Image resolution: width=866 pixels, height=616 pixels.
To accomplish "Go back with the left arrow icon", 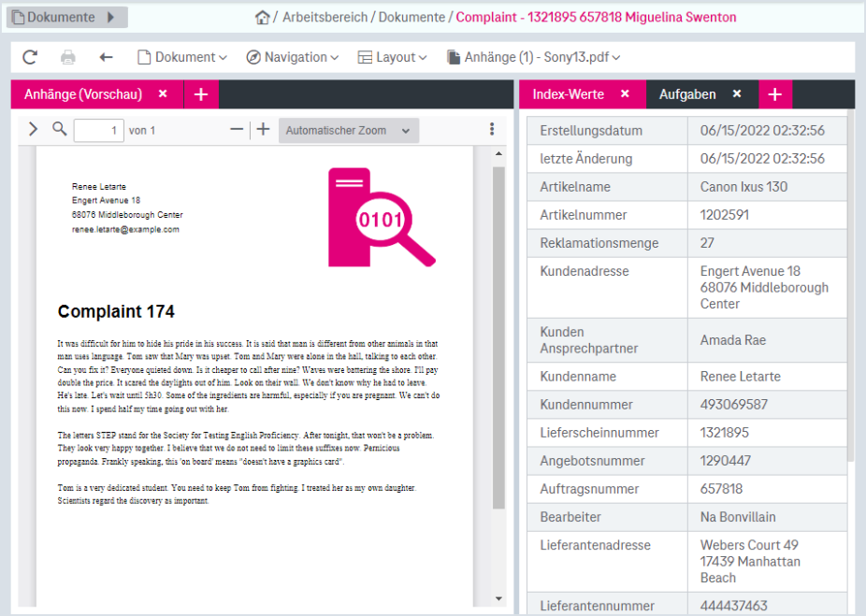I will click(x=106, y=57).
